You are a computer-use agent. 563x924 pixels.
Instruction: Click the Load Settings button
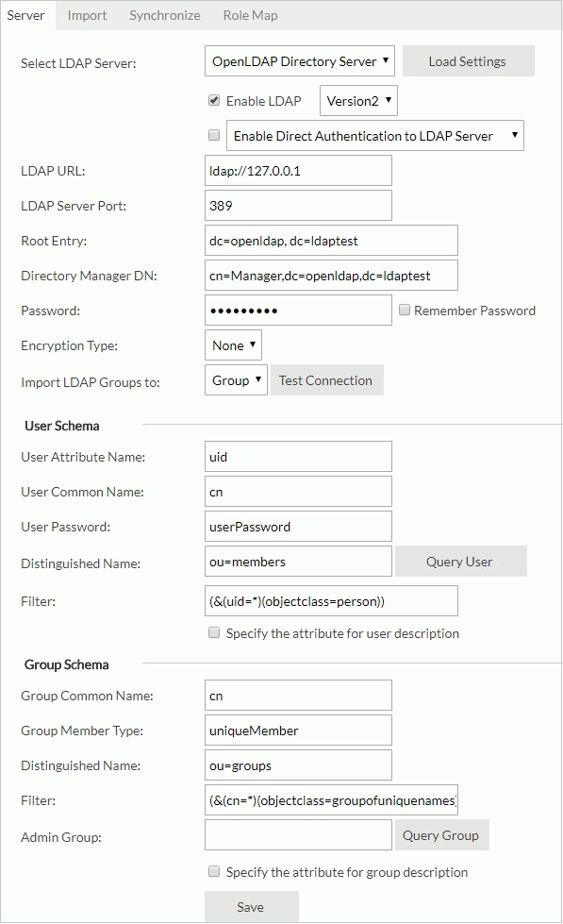[468, 60]
